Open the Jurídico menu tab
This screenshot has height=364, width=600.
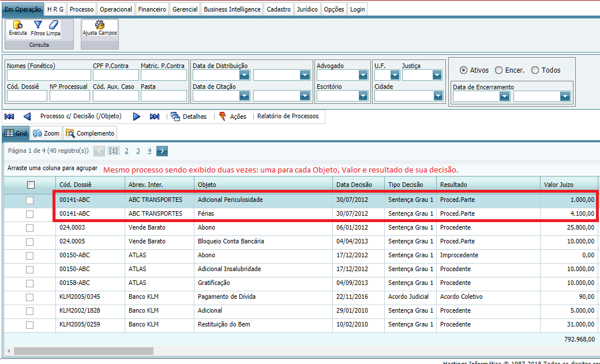[307, 9]
